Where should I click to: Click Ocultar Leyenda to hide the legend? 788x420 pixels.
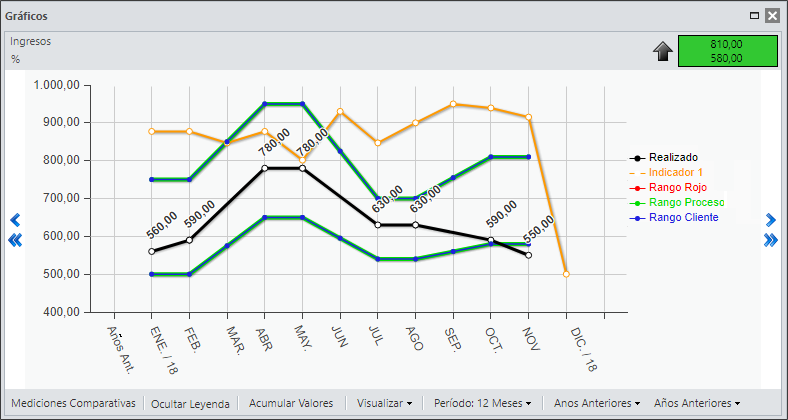[190, 404]
